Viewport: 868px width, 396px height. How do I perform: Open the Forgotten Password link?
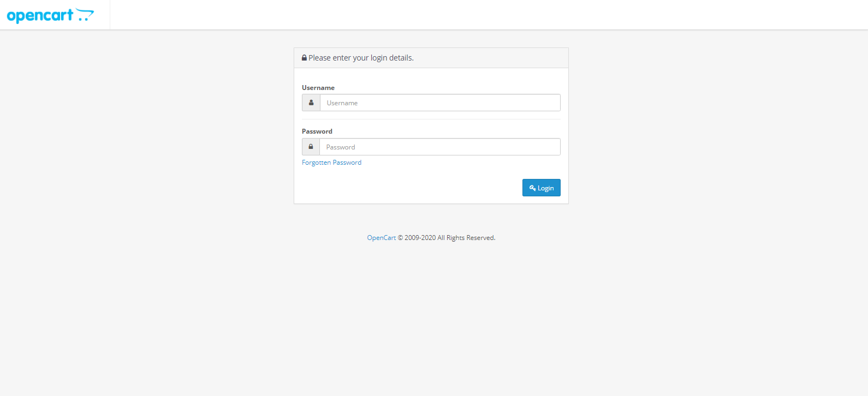tap(331, 162)
